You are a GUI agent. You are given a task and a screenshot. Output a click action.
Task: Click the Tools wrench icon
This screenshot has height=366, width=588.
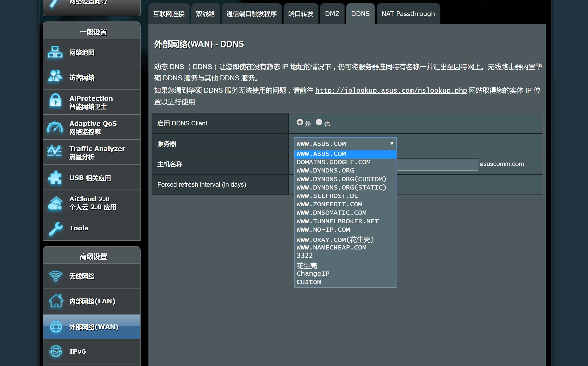coord(55,228)
